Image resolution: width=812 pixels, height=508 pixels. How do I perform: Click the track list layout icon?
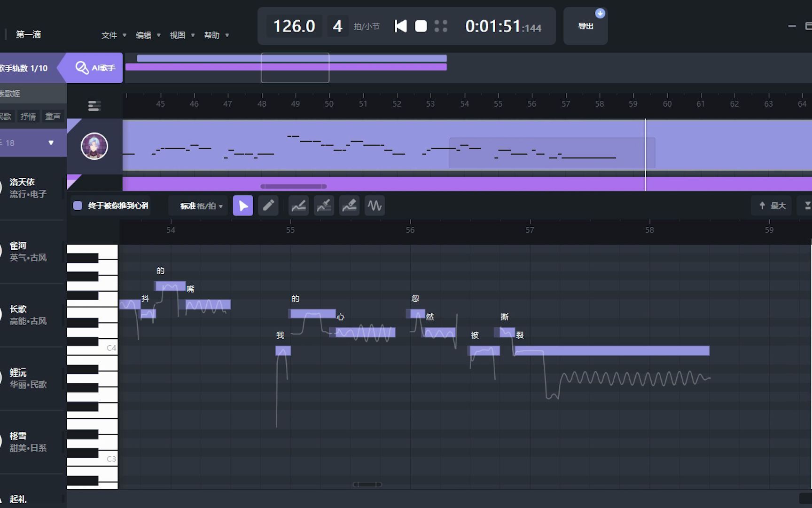coord(94,106)
